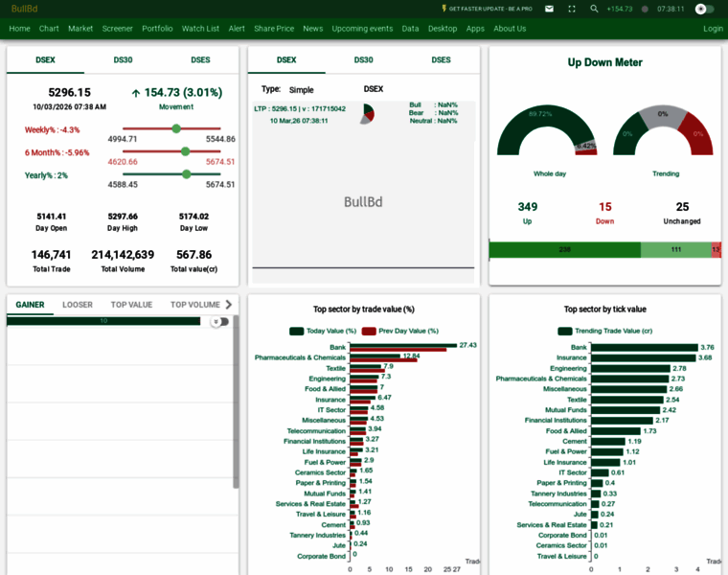Switch to the TOP VOLUME tab
This screenshot has height=575, width=728.
pos(195,305)
